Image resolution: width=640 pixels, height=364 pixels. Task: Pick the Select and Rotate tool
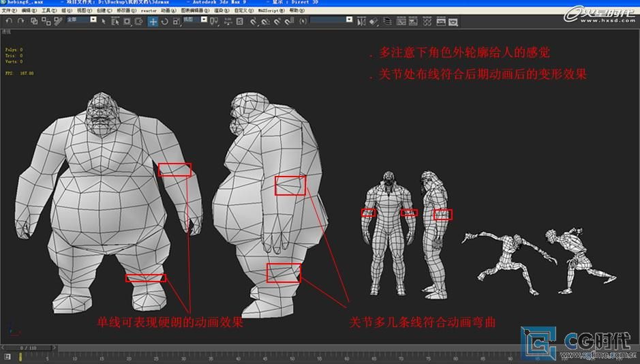pos(165,21)
